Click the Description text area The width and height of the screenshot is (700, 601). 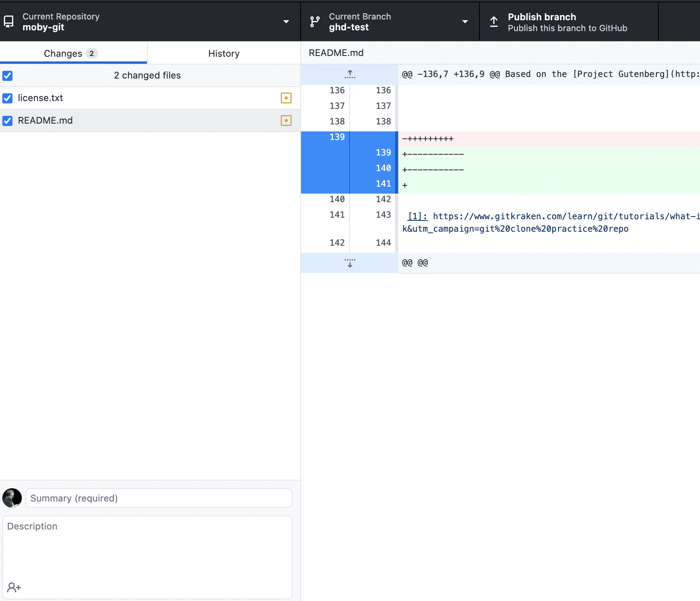point(148,552)
